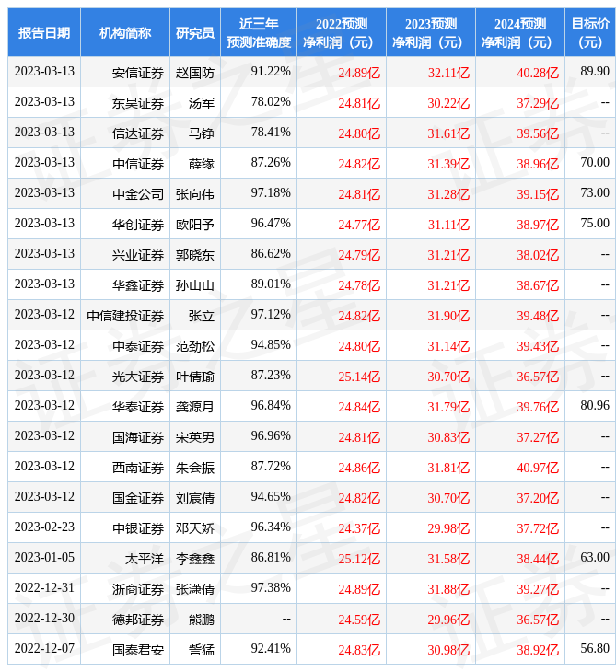Select researcher 宋英男
616x672 pixels.
(x=195, y=437)
